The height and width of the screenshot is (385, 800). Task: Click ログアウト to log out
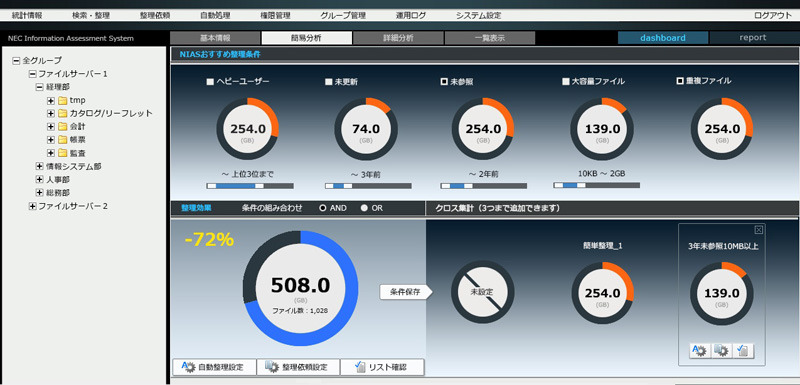click(772, 15)
